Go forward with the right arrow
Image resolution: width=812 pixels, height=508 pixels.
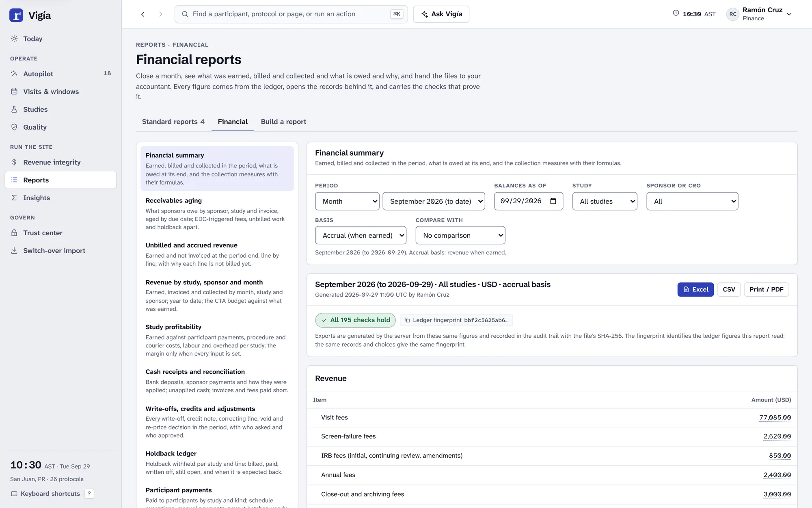[161, 14]
